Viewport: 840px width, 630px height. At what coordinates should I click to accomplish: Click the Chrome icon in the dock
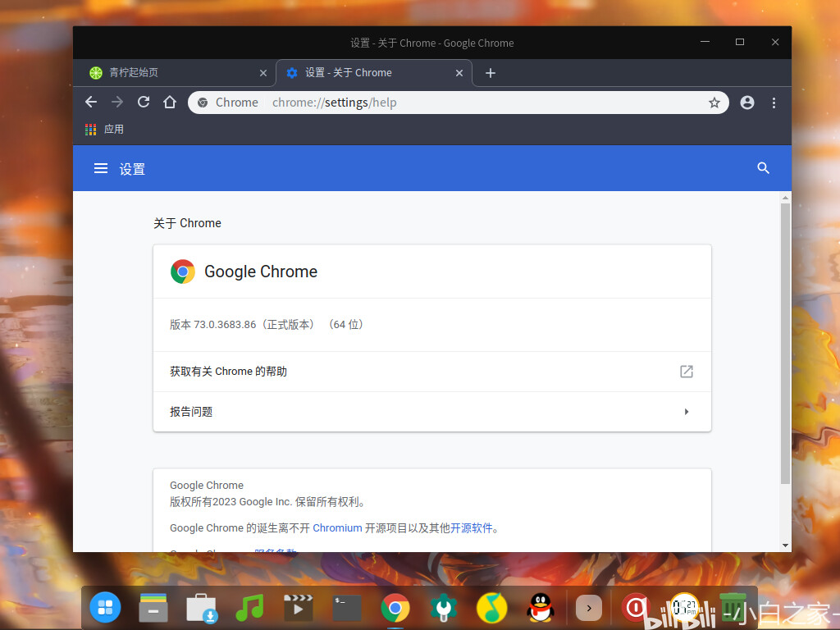[395, 608]
